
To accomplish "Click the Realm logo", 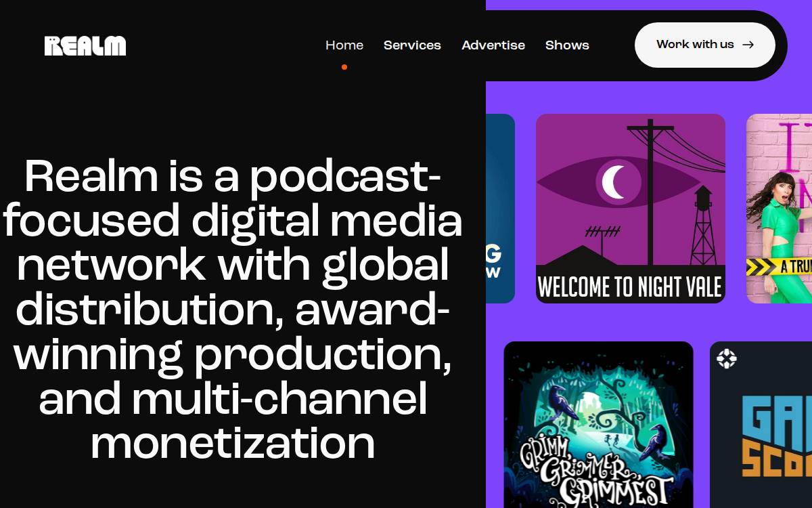I will click(85, 45).
